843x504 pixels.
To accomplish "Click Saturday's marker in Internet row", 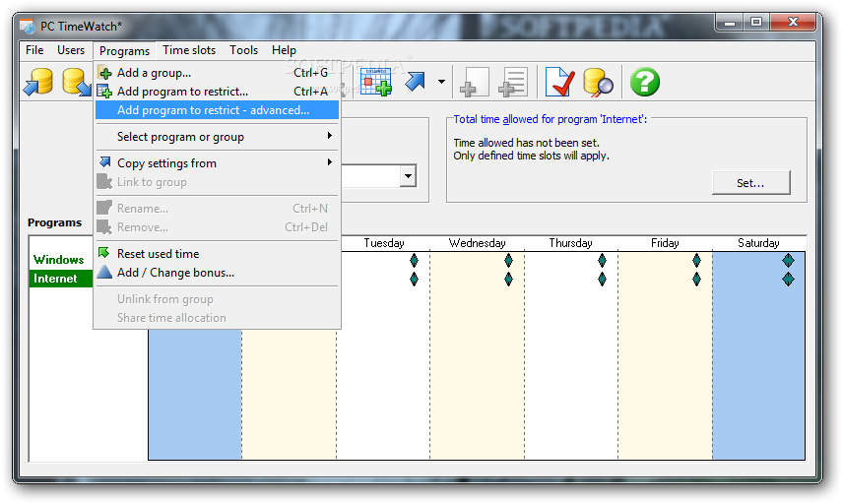I will pyautogui.click(x=788, y=279).
